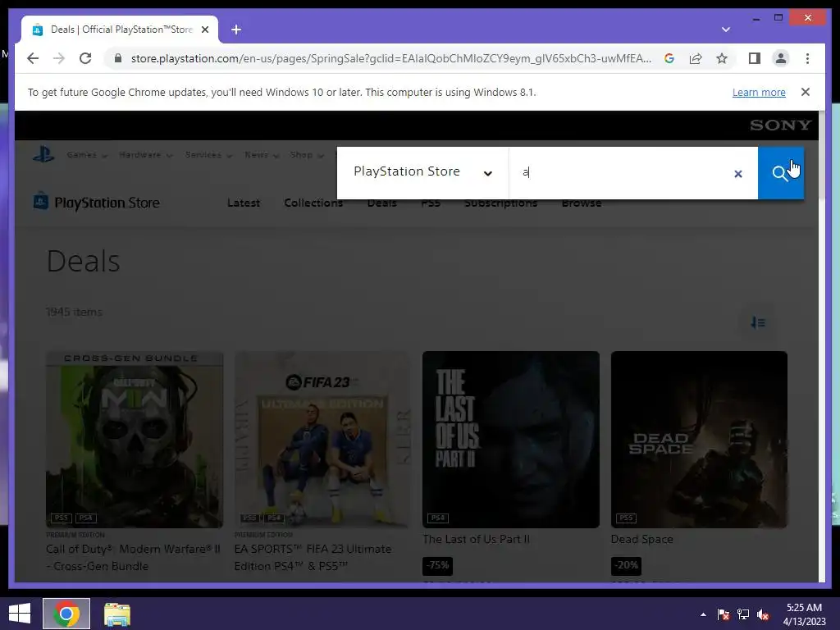Switch to the Collections tab

313,203
